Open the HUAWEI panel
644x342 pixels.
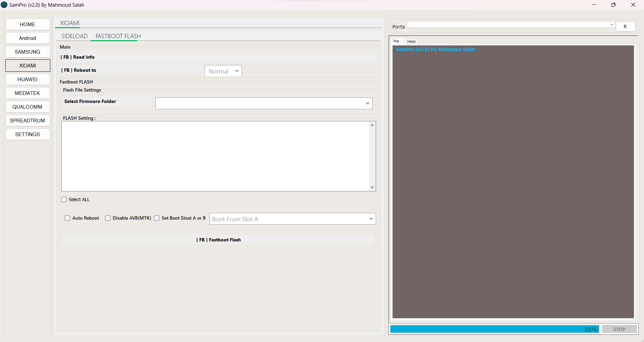(x=28, y=79)
